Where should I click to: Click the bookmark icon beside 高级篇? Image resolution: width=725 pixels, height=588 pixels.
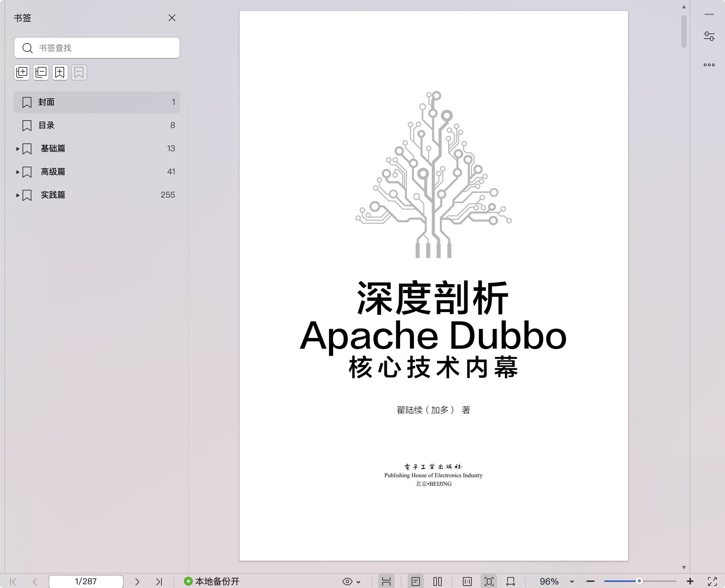pyautogui.click(x=27, y=172)
